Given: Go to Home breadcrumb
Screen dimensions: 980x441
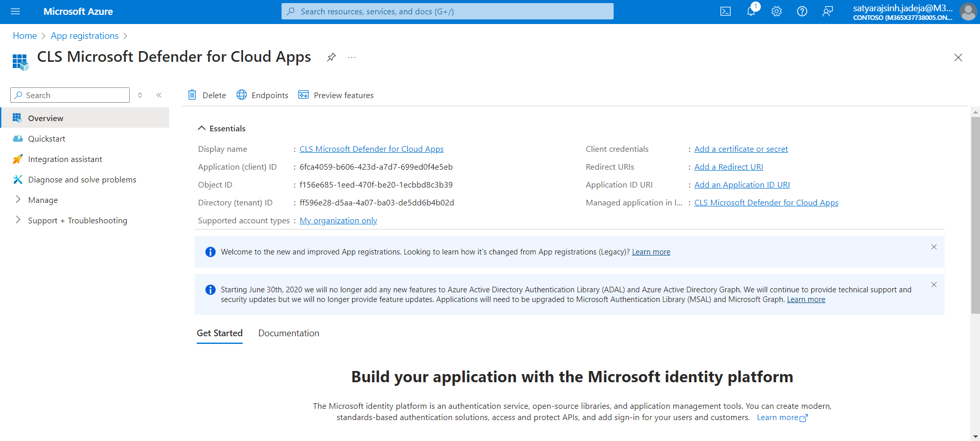Looking at the screenshot, I should 25,36.
